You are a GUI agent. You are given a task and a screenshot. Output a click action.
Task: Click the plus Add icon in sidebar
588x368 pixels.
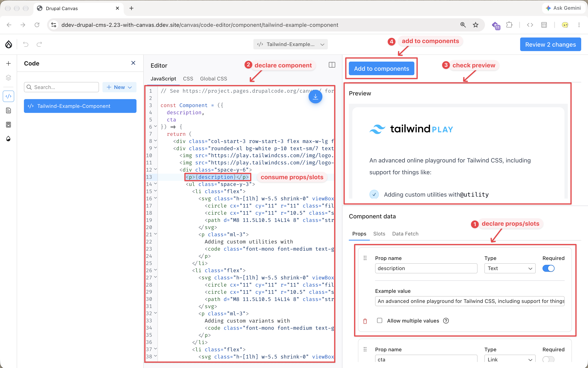point(9,64)
